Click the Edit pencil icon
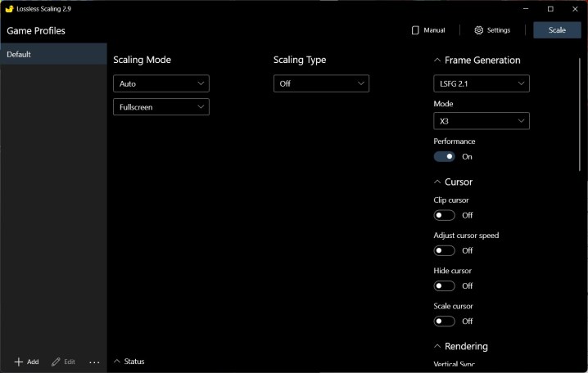The width and height of the screenshot is (588, 373). click(57, 362)
